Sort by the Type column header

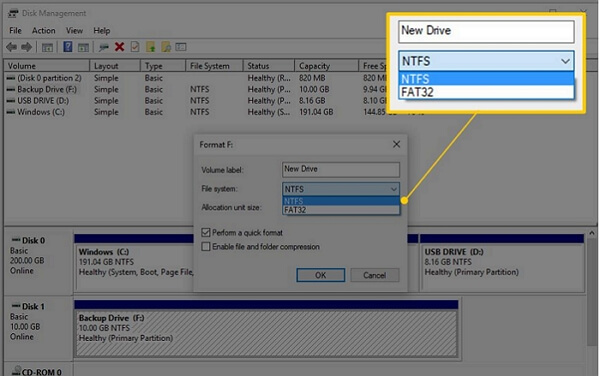tap(163, 66)
